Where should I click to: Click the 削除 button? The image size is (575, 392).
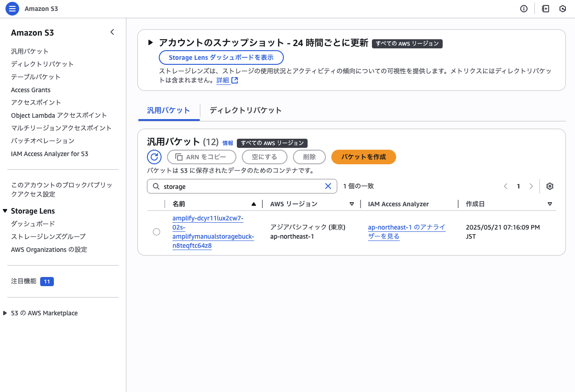click(309, 157)
